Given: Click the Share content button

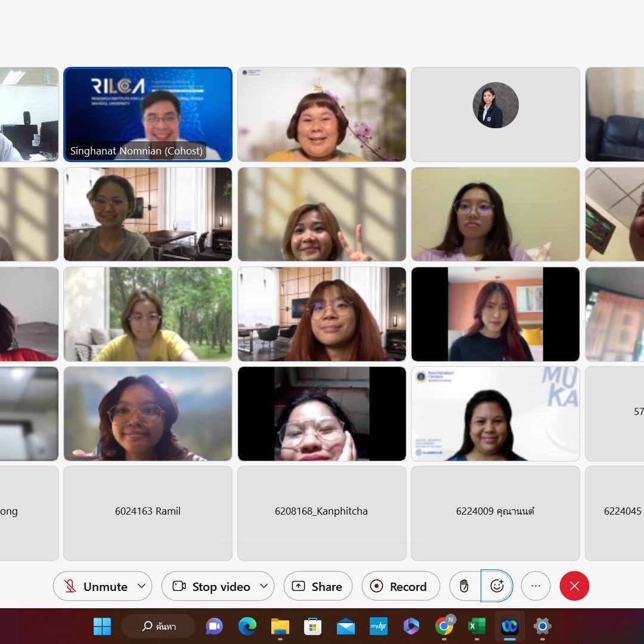Looking at the screenshot, I should pyautogui.click(x=317, y=587).
